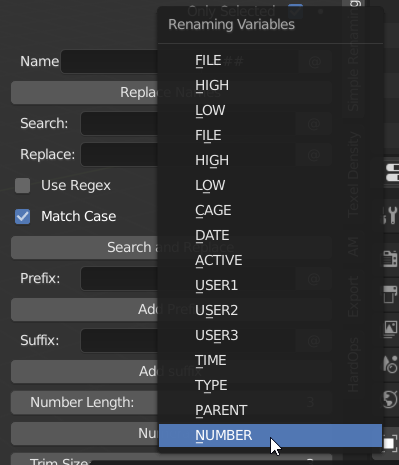399x465 pixels.
Task: Select the CAGE variable
Action: [270, 210]
